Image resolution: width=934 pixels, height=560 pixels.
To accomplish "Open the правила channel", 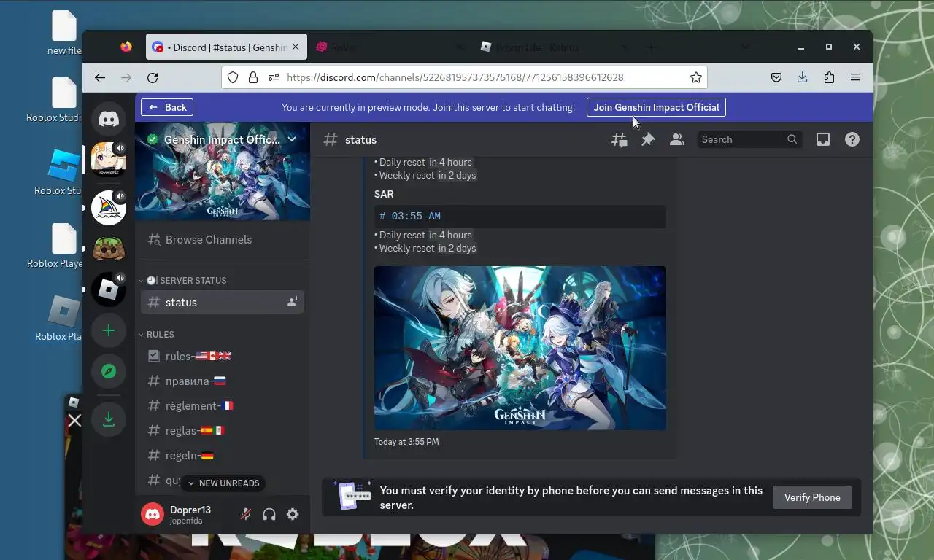I will click(x=223, y=381).
